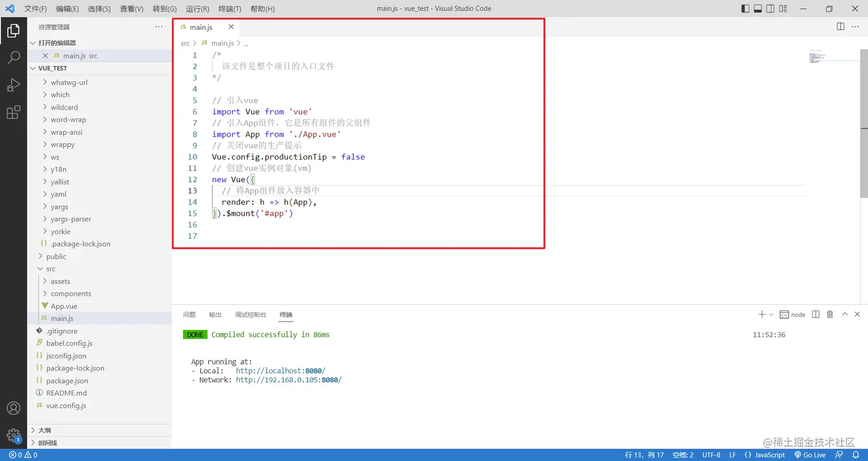Open the new terminal launch profile dropdown
Viewport: 868px width, 461px height.
point(771,315)
